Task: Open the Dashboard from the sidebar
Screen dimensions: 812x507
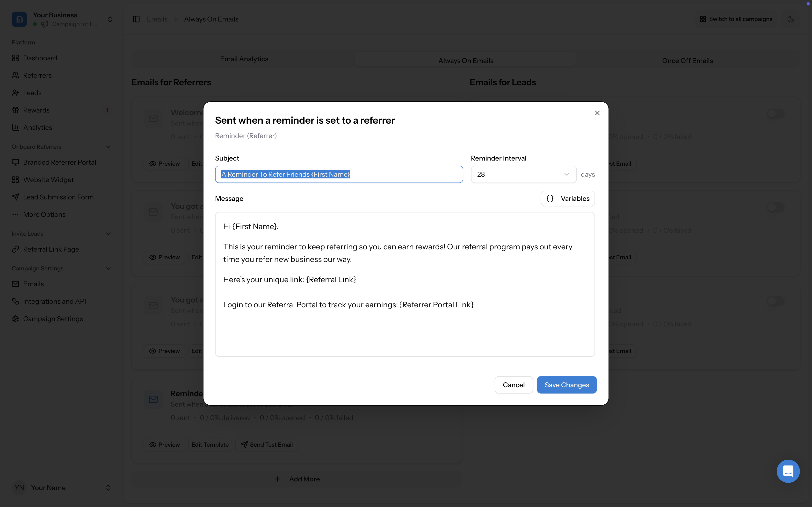Action: point(40,58)
